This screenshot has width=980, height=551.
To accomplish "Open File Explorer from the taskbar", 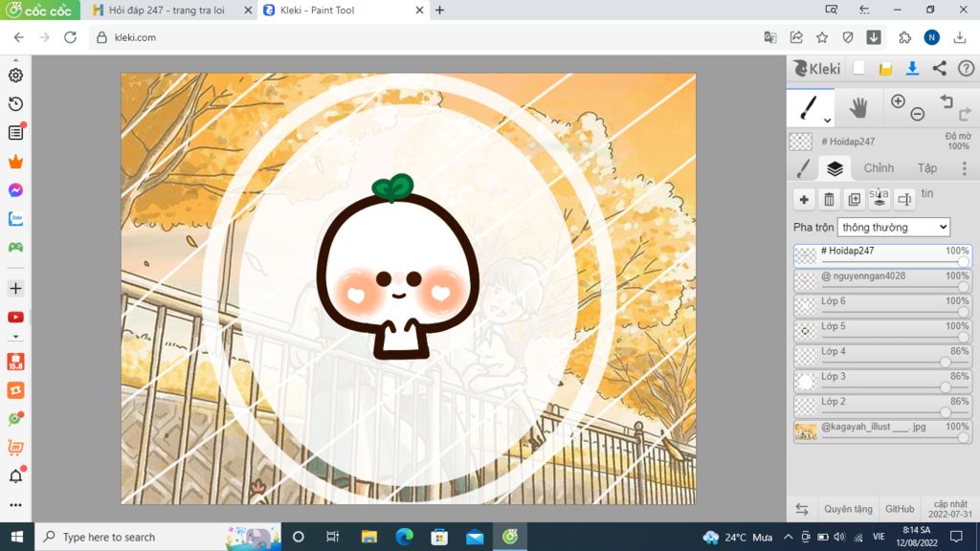I will point(368,537).
